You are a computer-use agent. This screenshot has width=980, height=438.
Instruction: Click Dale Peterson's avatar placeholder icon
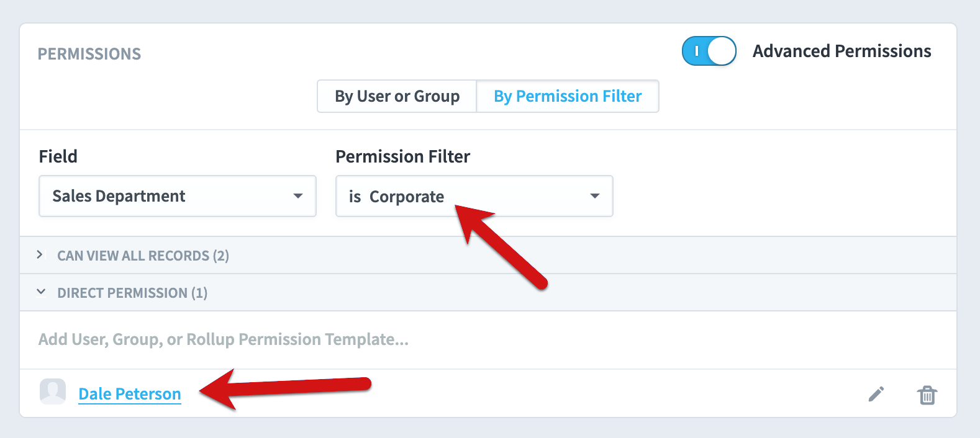coord(53,391)
